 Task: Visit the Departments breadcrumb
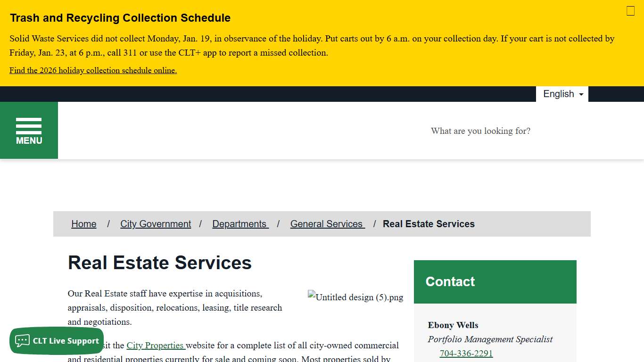point(240,224)
